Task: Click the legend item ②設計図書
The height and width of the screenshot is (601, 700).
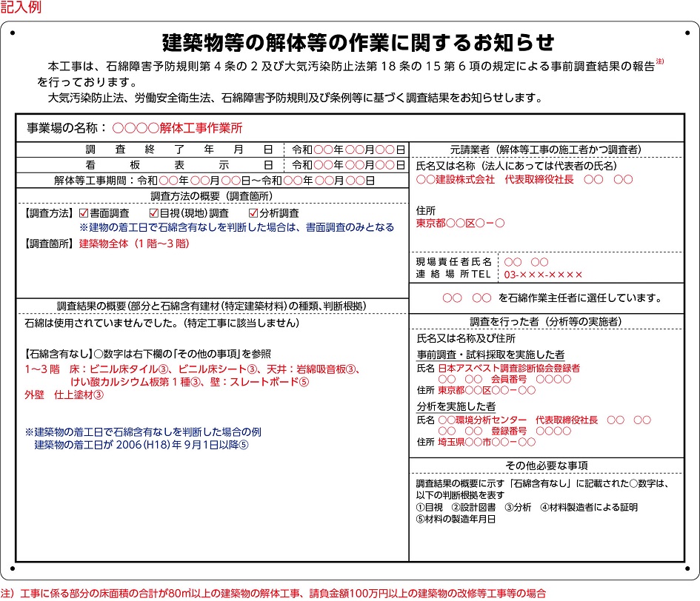Action: point(473,507)
